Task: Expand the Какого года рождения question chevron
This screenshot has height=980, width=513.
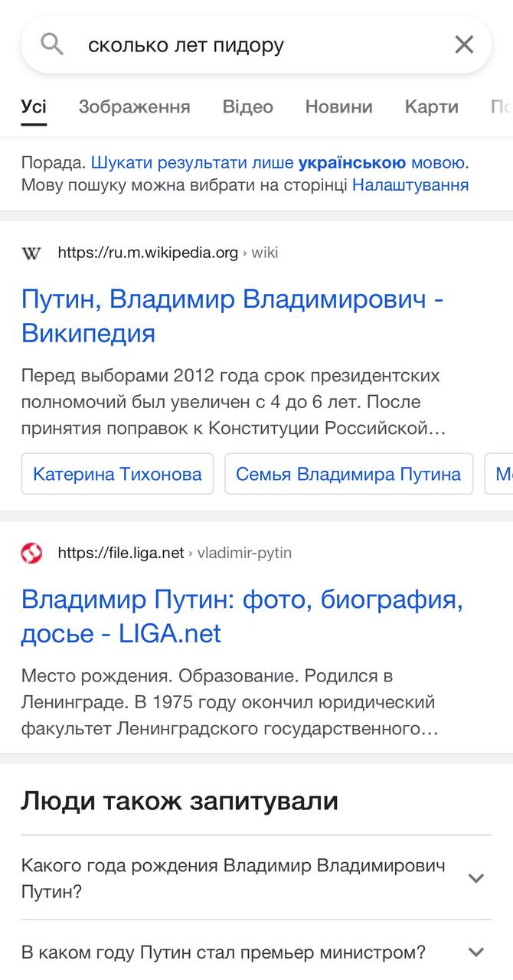Action: 476,878
